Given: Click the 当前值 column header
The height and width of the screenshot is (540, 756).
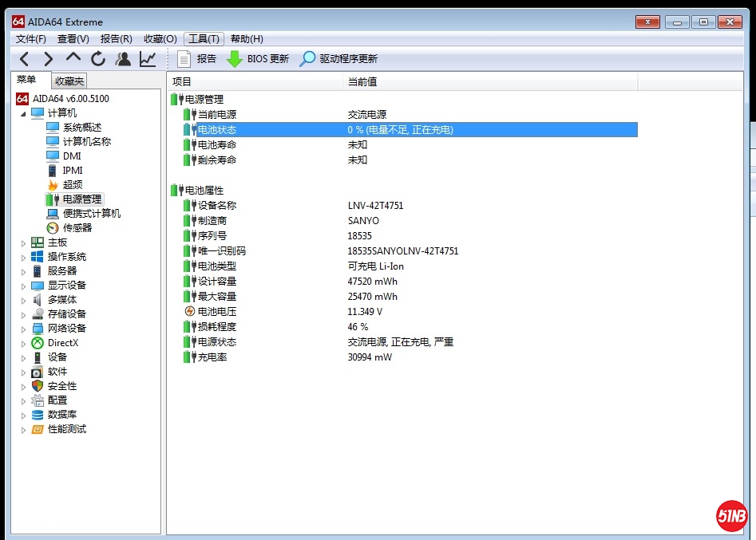Looking at the screenshot, I should click(x=362, y=81).
